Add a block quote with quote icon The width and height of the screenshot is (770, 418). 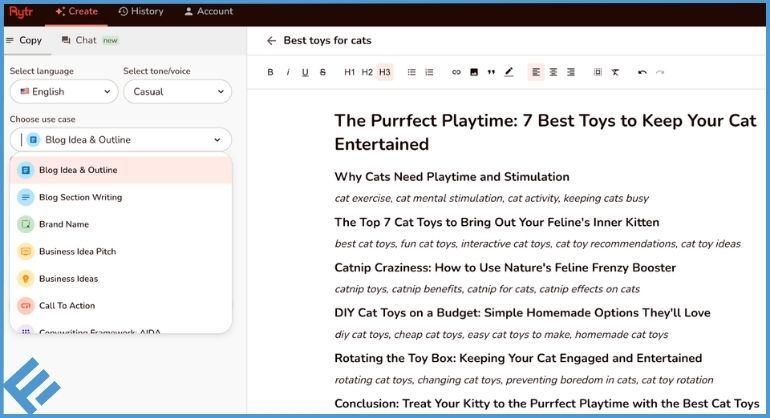(x=491, y=72)
